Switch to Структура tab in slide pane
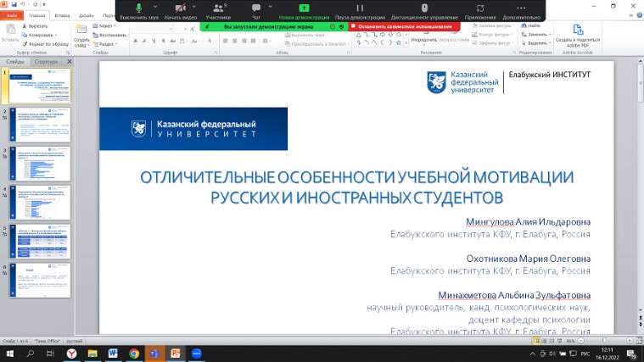This screenshot has width=644, height=362. pos(47,62)
